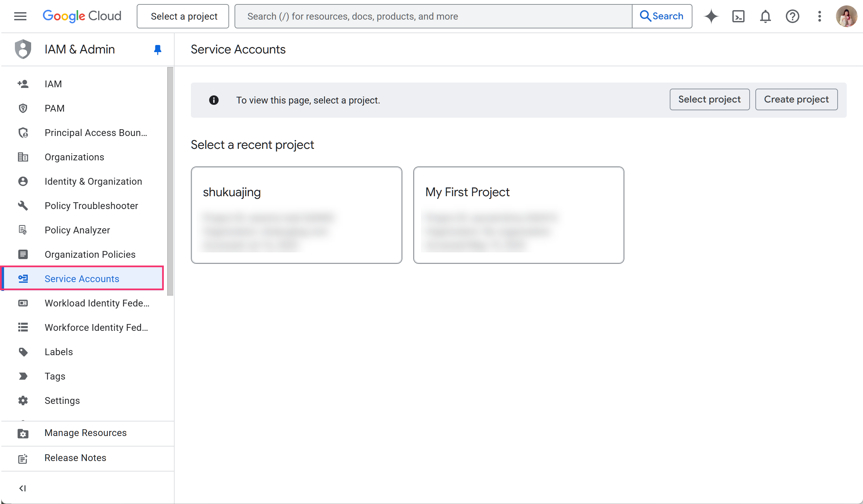Go to Tags
863x504 pixels.
(83, 376)
